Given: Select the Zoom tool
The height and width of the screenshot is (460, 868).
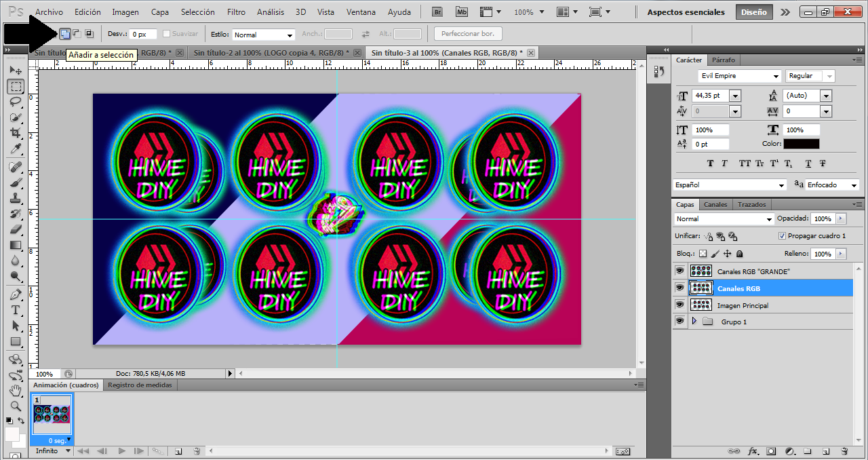Looking at the screenshot, I should (x=16, y=406).
